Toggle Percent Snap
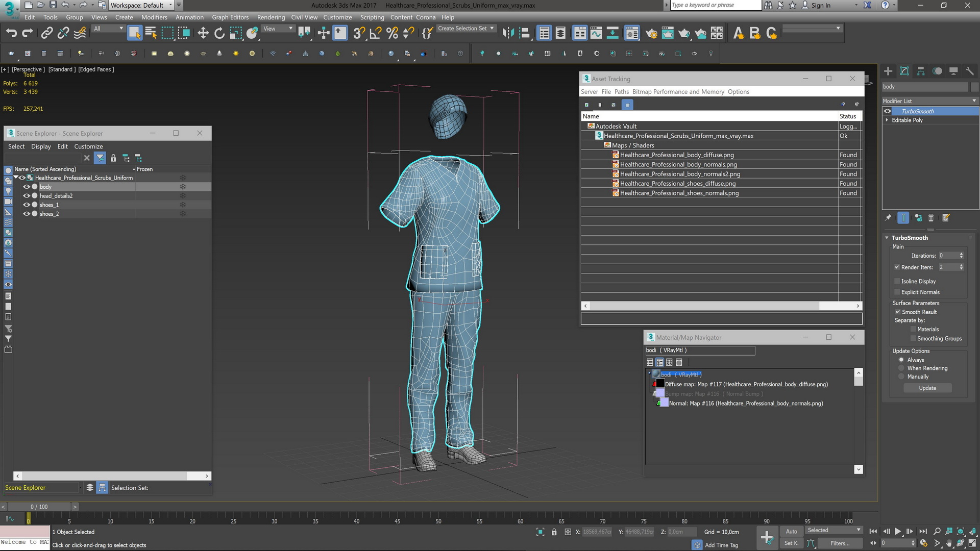Viewport: 980px width, 551px height. coord(392,33)
